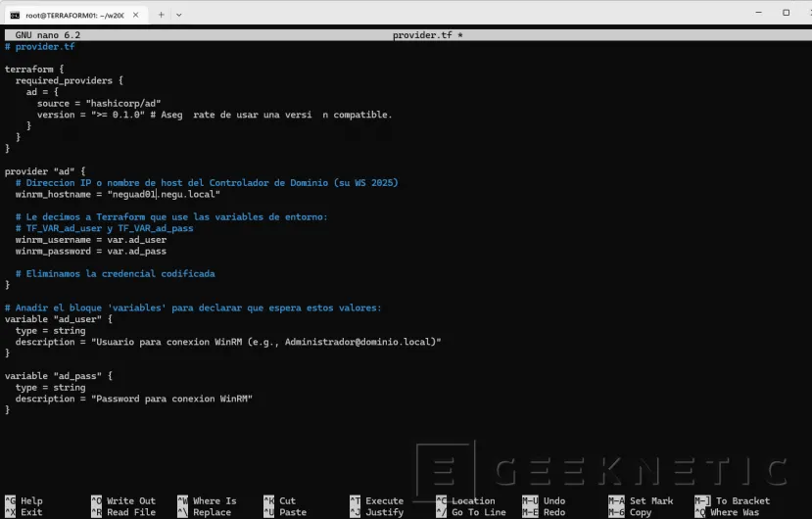Click the 'winrm_hostname' key
This screenshot has width=812, height=519.
click(x=53, y=194)
